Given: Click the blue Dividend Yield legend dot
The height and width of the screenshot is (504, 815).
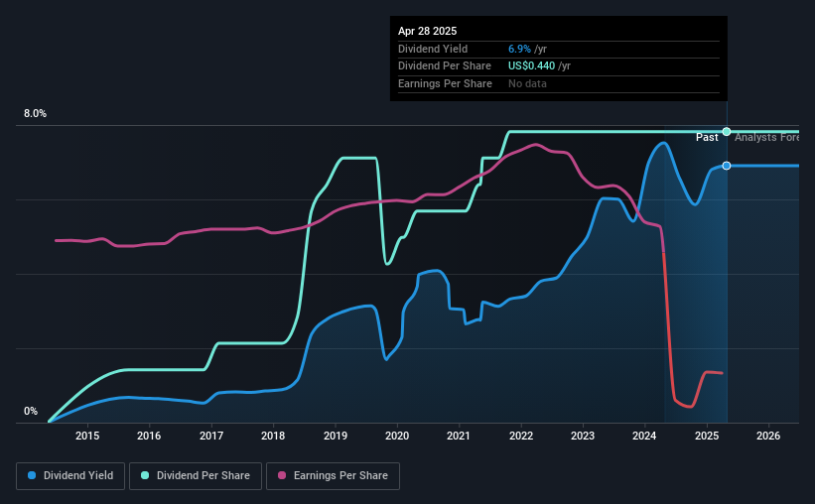Looking at the screenshot, I should [x=32, y=475].
